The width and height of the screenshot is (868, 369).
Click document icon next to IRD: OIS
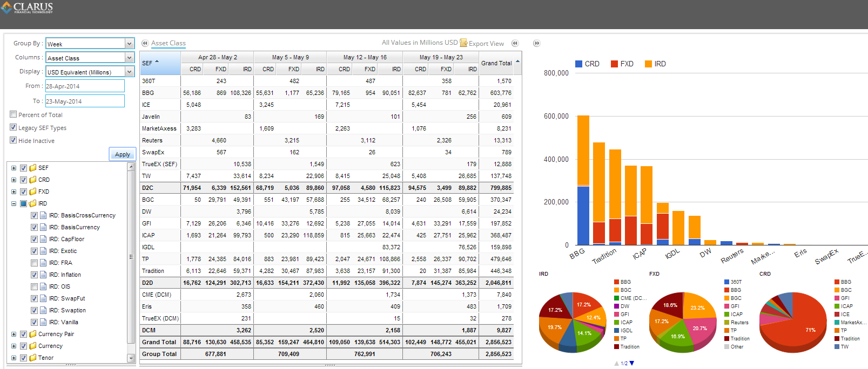pos(44,286)
